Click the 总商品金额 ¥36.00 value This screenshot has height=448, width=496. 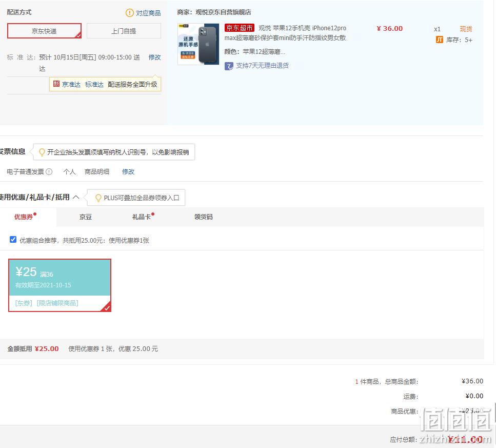472,381
